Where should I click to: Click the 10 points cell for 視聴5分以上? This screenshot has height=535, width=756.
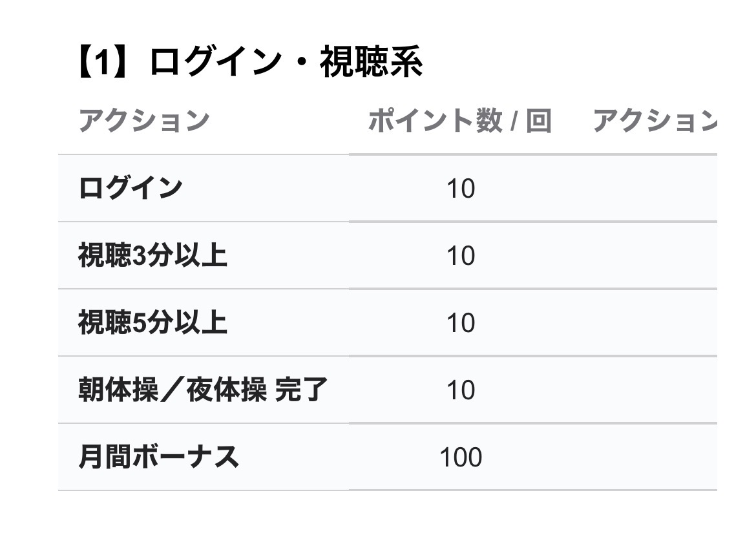[460, 324]
